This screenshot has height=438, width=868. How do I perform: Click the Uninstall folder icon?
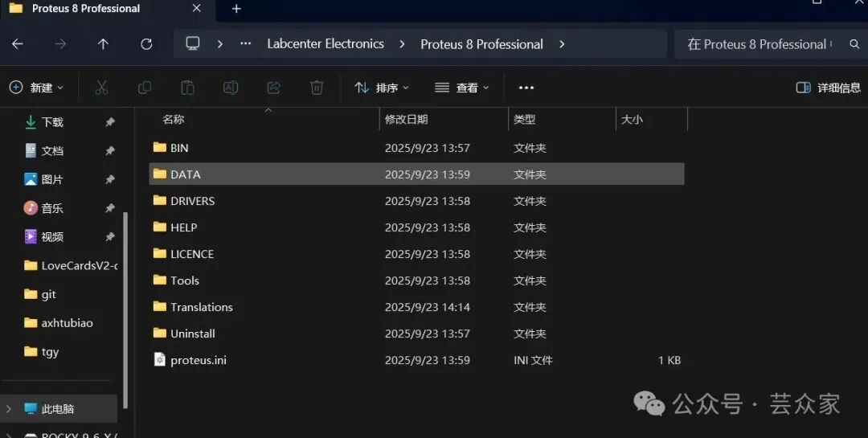click(159, 334)
